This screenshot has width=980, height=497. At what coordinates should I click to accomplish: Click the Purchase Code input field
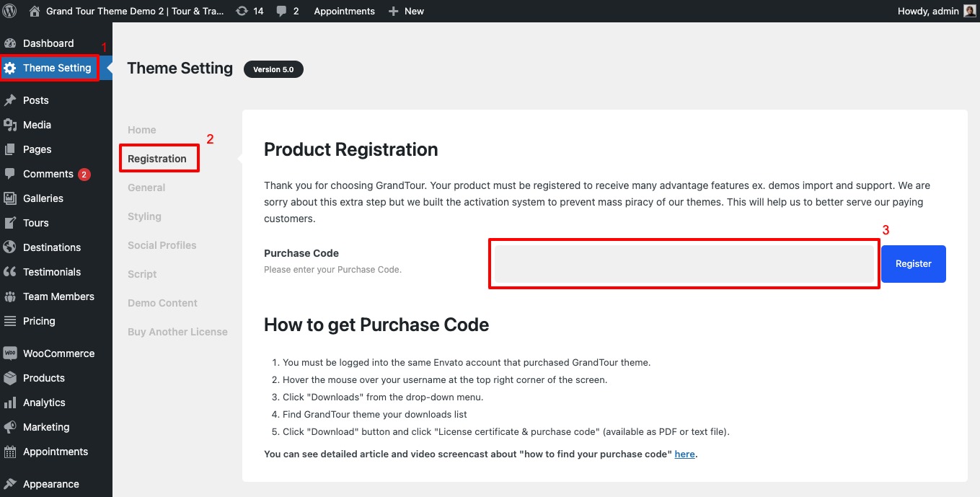[684, 264]
